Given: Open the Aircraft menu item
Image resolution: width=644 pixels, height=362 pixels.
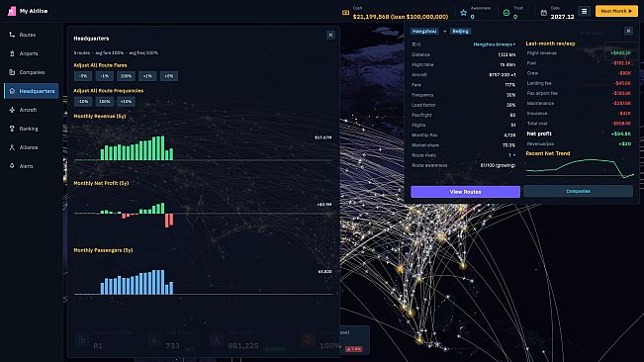Looking at the screenshot, I should [x=32, y=110].
